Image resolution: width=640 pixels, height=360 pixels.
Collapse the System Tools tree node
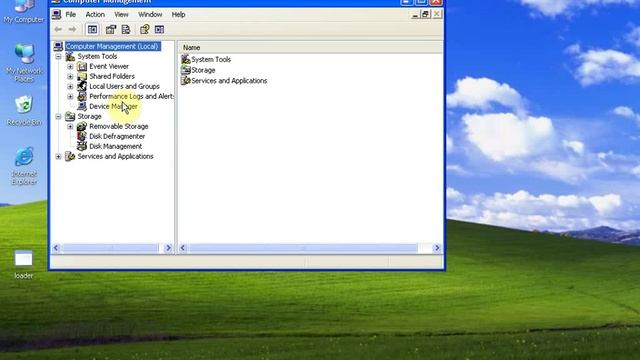[58, 56]
